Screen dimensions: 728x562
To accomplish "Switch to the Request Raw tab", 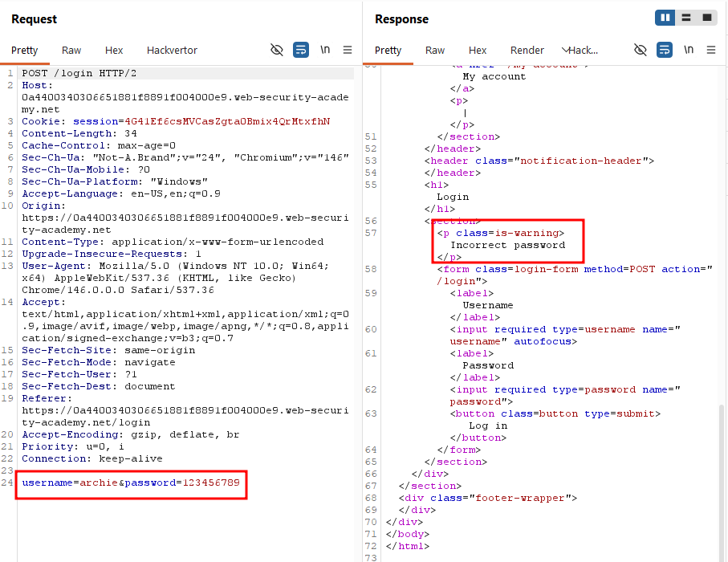I will coord(71,50).
